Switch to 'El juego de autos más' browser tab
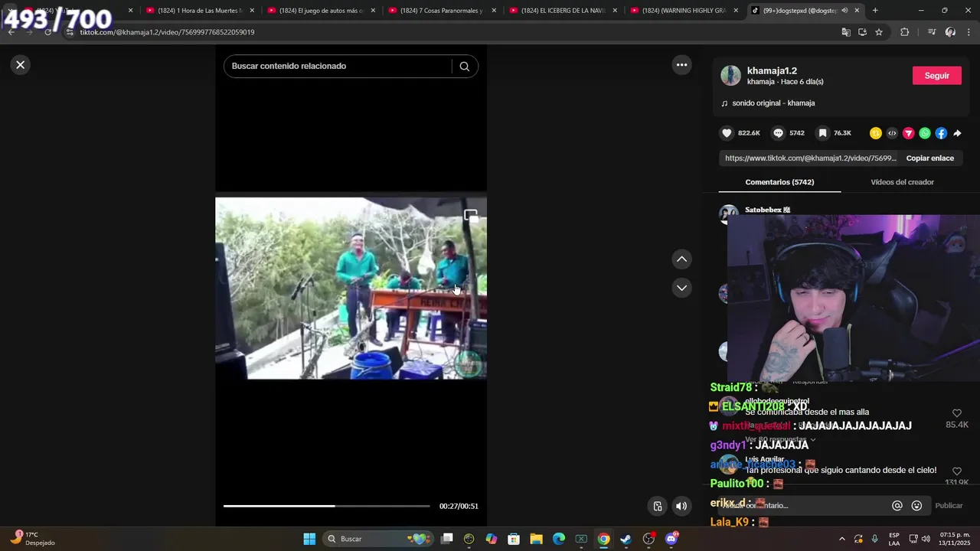This screenshot has height=551, width=980. coord(321,11)
